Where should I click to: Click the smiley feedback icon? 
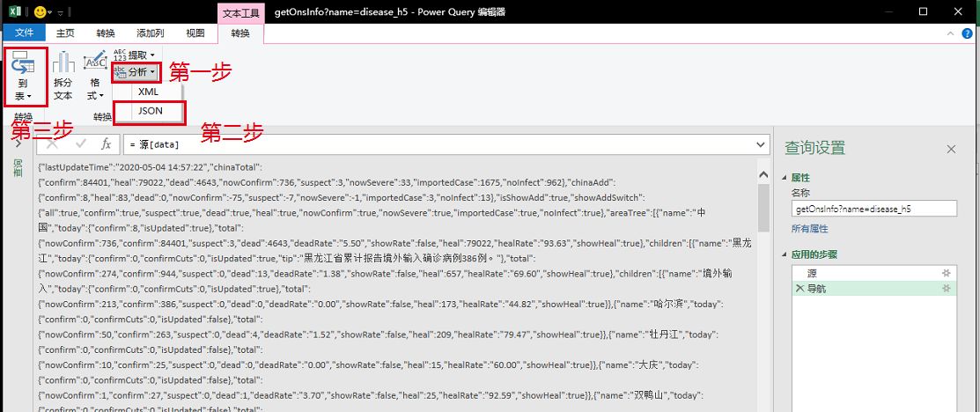(x=40, y=11)
